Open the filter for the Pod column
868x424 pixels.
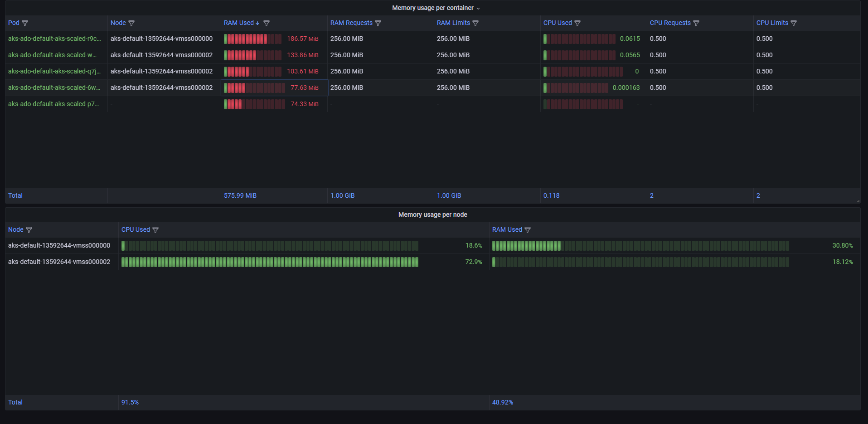[25, 23]
